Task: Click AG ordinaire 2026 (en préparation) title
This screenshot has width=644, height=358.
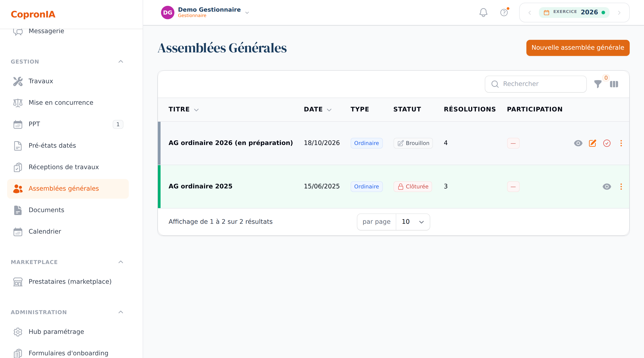Action: tap(231, 143)
